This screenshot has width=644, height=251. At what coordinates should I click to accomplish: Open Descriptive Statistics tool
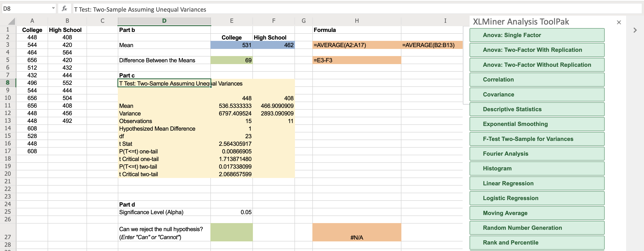coord(537,109)
